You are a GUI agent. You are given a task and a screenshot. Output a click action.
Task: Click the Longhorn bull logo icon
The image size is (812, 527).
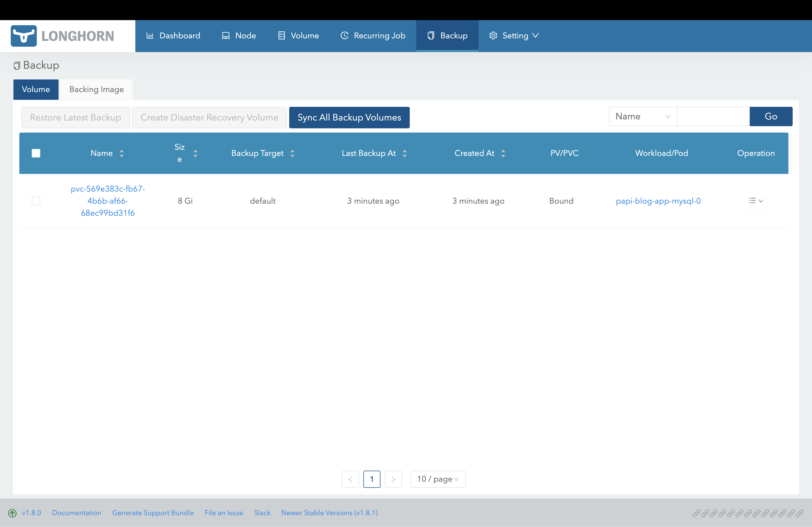point(24,36)
